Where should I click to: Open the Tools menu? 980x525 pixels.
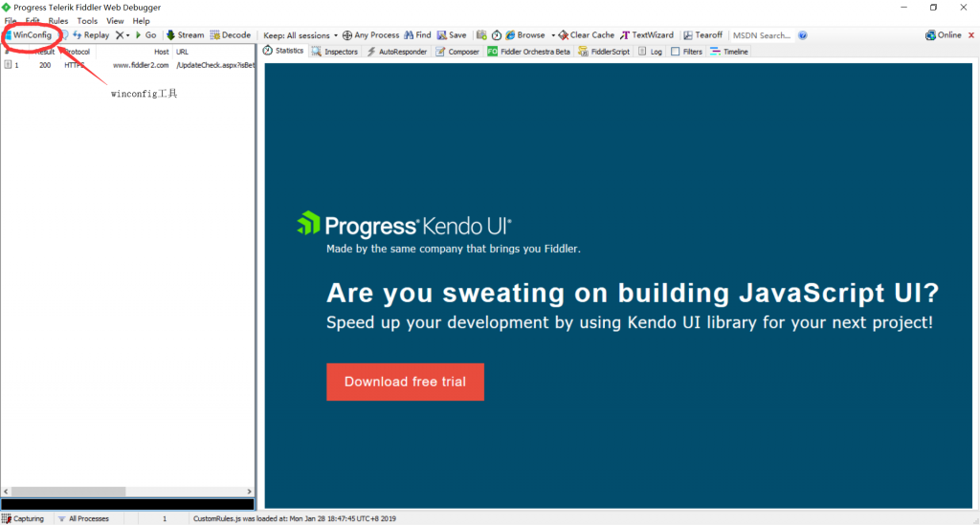(x=87, y=21)
